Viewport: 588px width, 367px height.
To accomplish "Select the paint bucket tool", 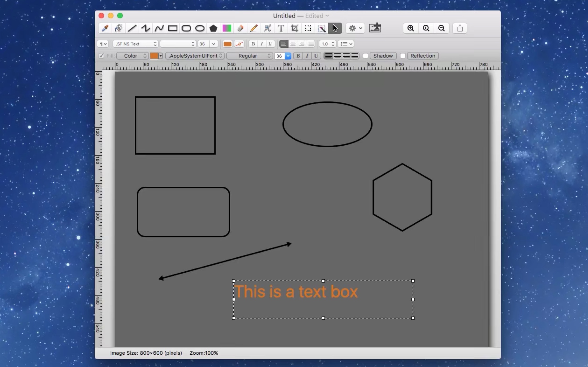I will coord(119,28).
